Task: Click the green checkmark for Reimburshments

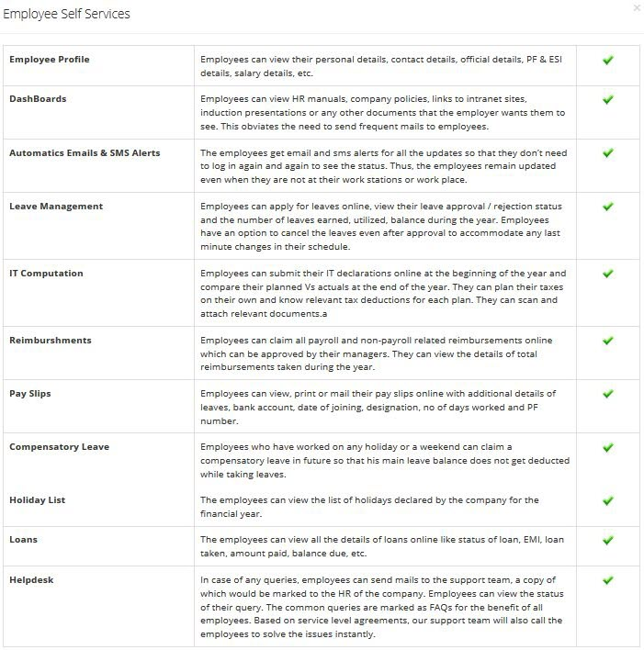Action: [x=608, y=341]
